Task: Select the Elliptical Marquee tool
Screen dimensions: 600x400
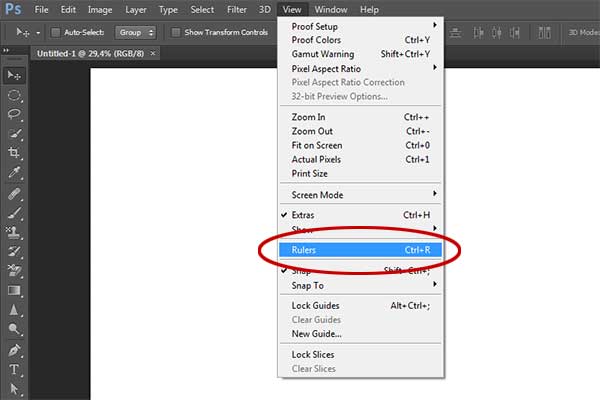Action: tap(14, 95)
